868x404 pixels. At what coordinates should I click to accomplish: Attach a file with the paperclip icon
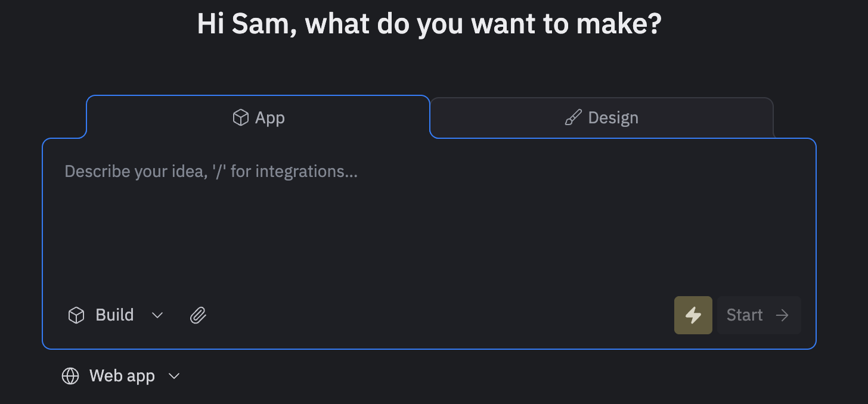(198, 315)
